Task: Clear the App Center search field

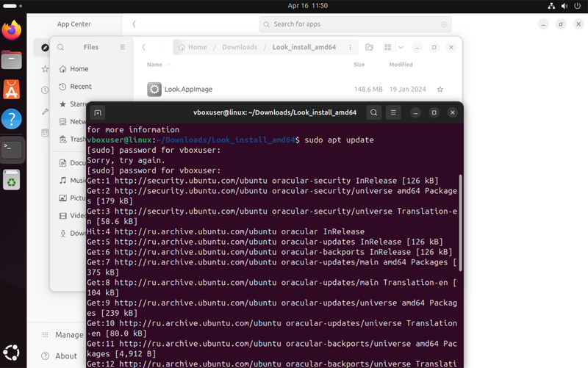Action: tap(444, 24)
